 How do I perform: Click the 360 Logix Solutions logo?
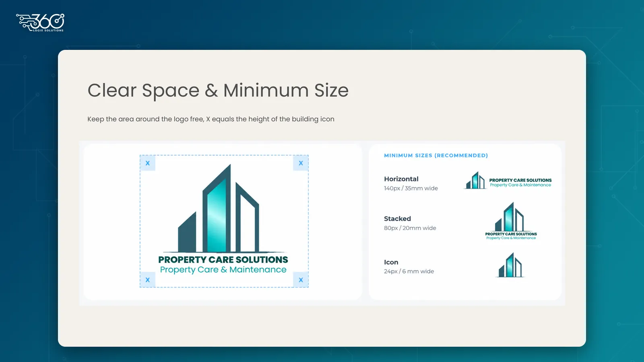(40, 23)
